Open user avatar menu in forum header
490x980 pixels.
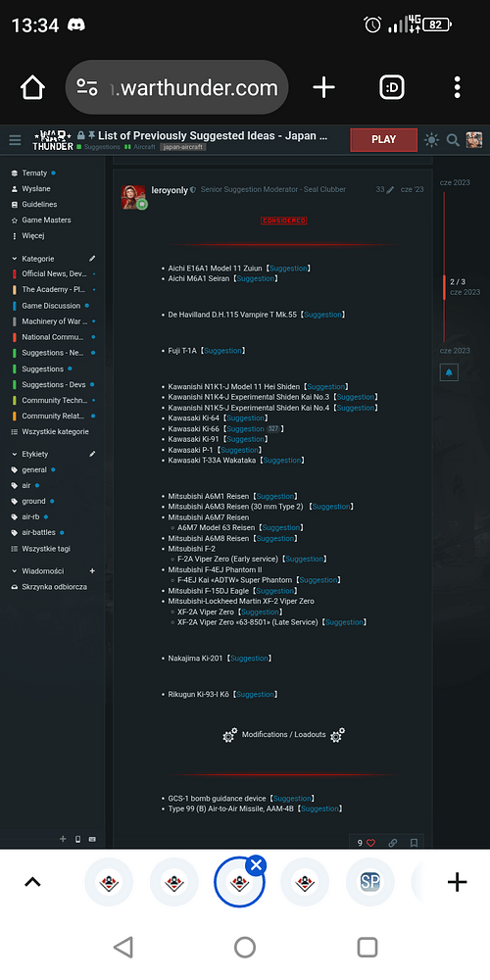[x=473, y=139]
